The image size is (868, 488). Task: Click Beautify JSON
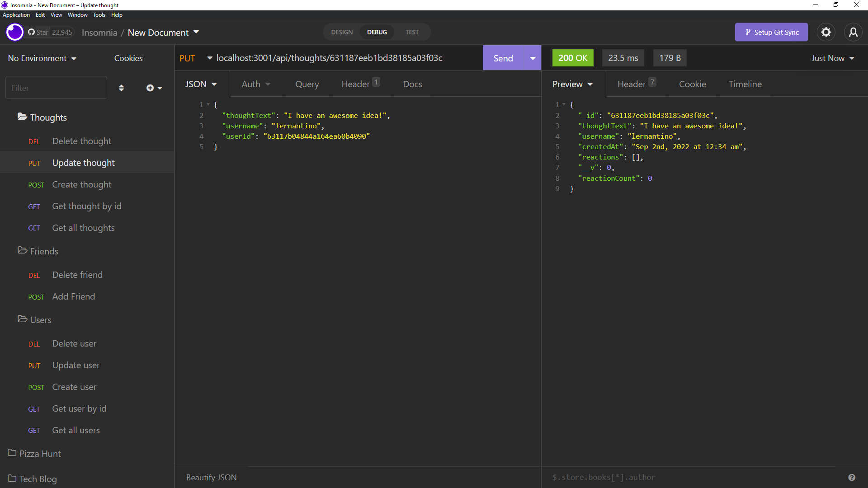[211, 477]
